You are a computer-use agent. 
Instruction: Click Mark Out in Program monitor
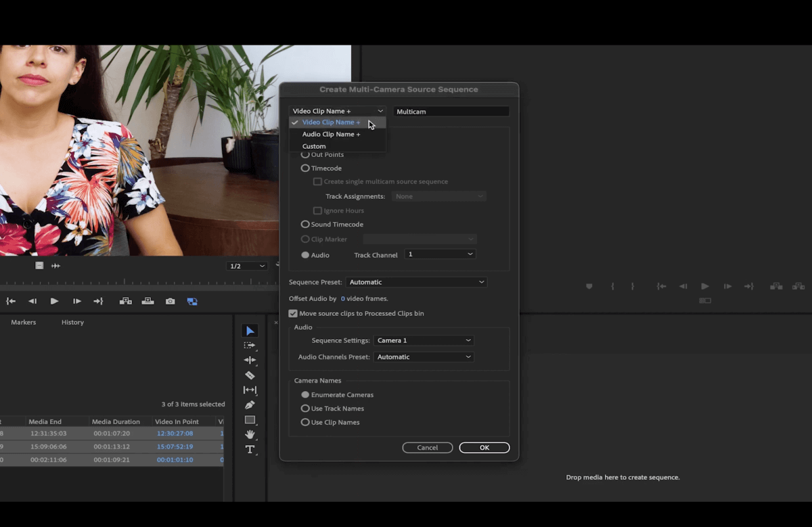point(633,286)
